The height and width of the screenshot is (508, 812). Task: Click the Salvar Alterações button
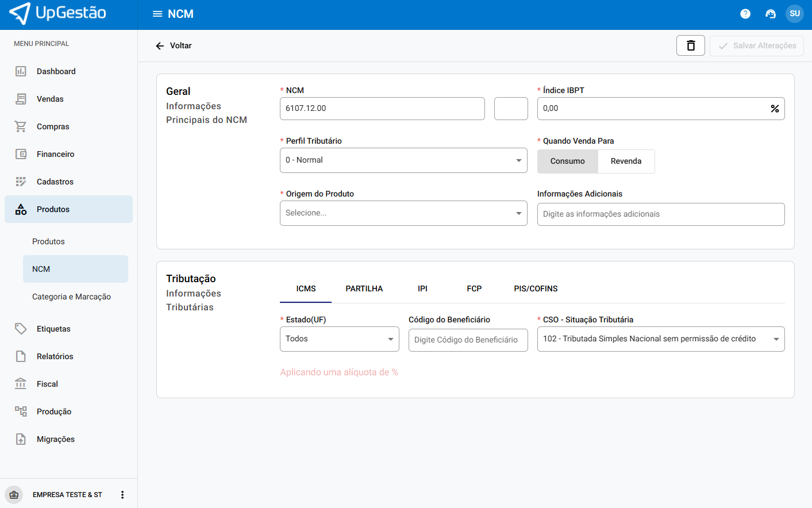click(756, 45)
